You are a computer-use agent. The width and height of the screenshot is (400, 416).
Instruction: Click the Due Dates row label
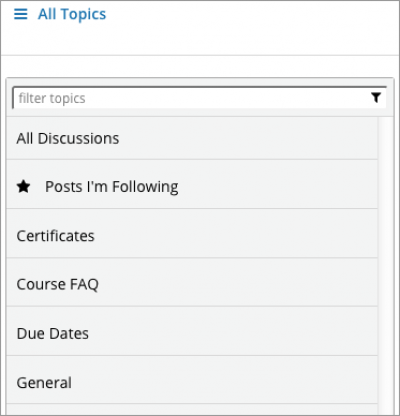tap(53, 334)
